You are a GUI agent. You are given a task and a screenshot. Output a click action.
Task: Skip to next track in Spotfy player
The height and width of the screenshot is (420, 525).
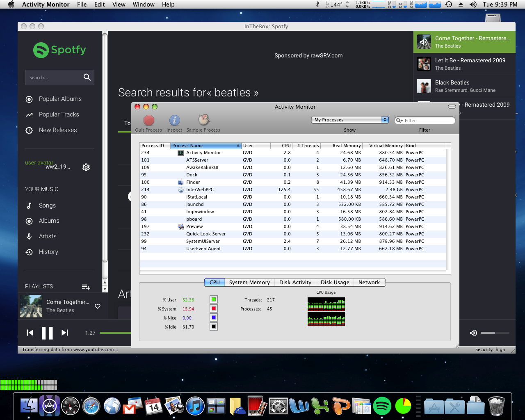(65, 333)
